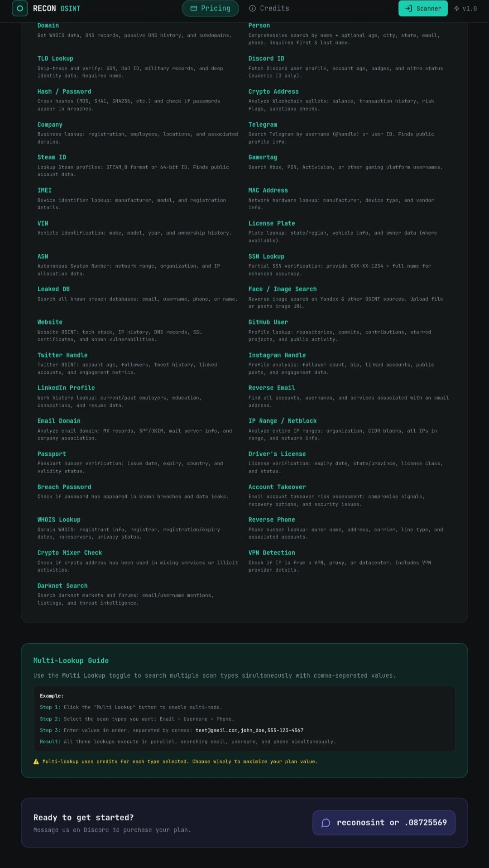Select the Discord ID scan type
Viewport: 489px width, 868px height.
click(266, 58)
